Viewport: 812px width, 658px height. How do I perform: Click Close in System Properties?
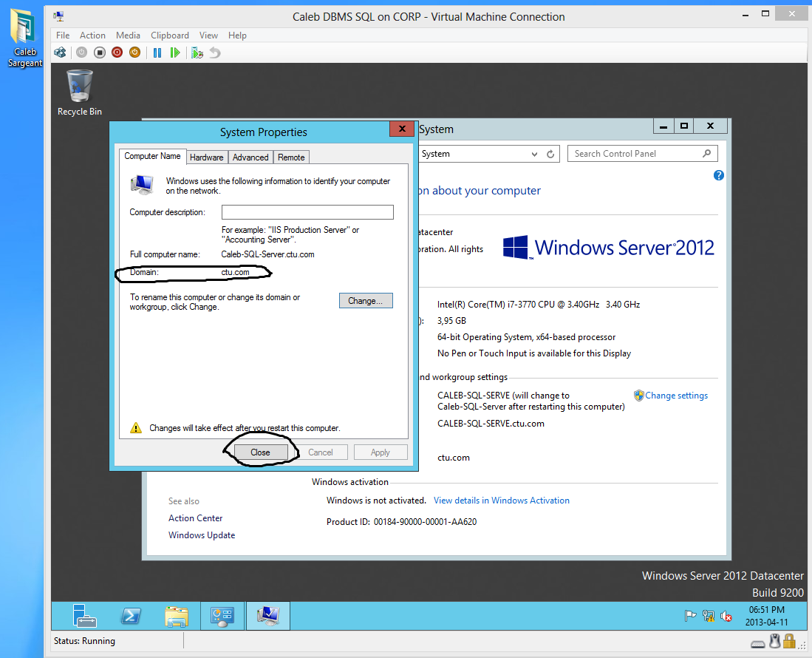tap(261, 452)
